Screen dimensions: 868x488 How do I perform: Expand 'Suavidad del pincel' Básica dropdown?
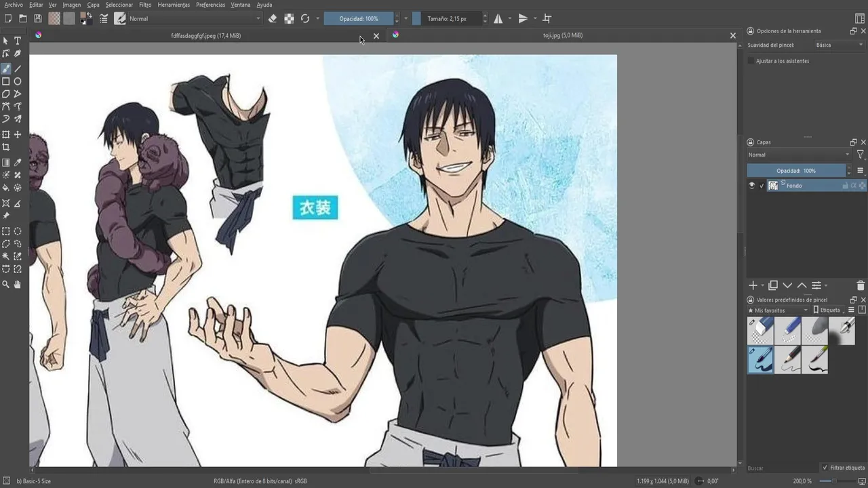pos(840,45)
